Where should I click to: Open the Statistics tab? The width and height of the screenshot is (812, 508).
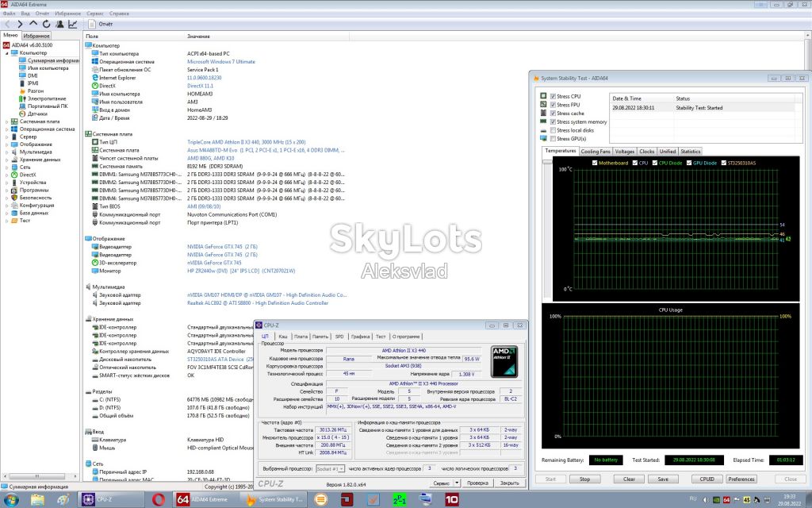(x=691, y=152)
